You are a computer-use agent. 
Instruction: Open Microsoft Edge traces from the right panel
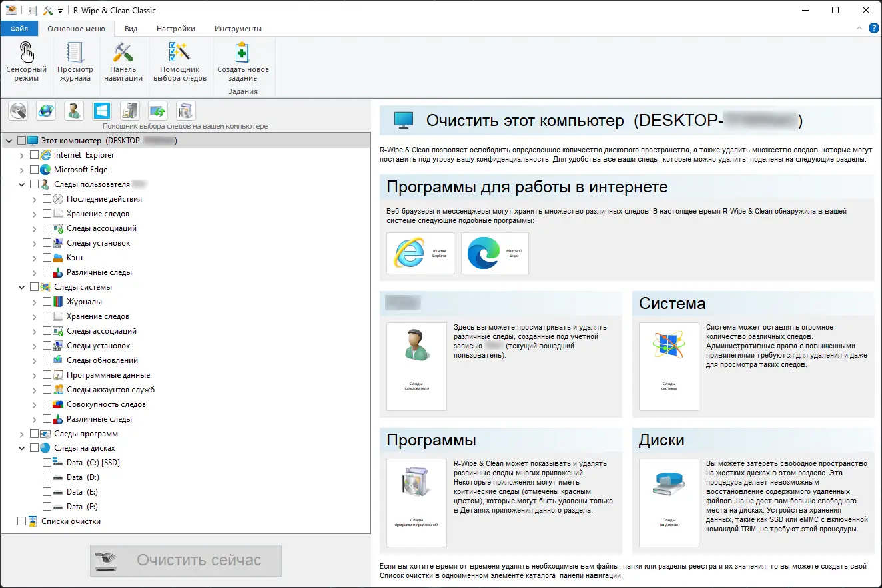click(494, 253)
